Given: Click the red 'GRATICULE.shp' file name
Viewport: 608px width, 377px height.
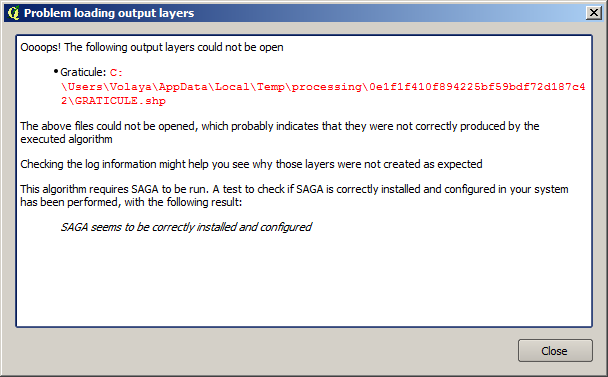Looking at the screenshot, I should click(120, 101).
